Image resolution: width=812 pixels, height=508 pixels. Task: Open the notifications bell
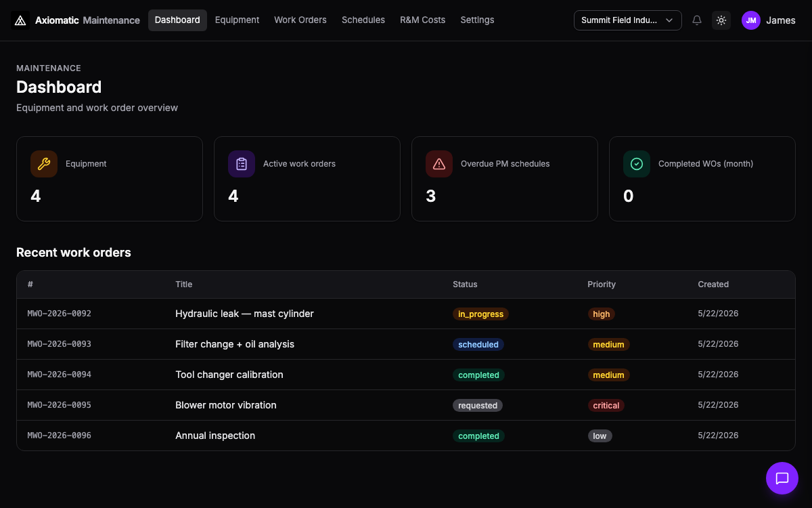pyautogui.click(x=697, y=20)
